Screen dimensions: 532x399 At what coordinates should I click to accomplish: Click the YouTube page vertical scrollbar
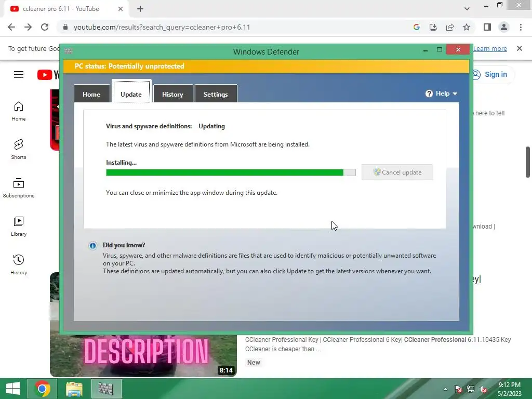(528, 162)
